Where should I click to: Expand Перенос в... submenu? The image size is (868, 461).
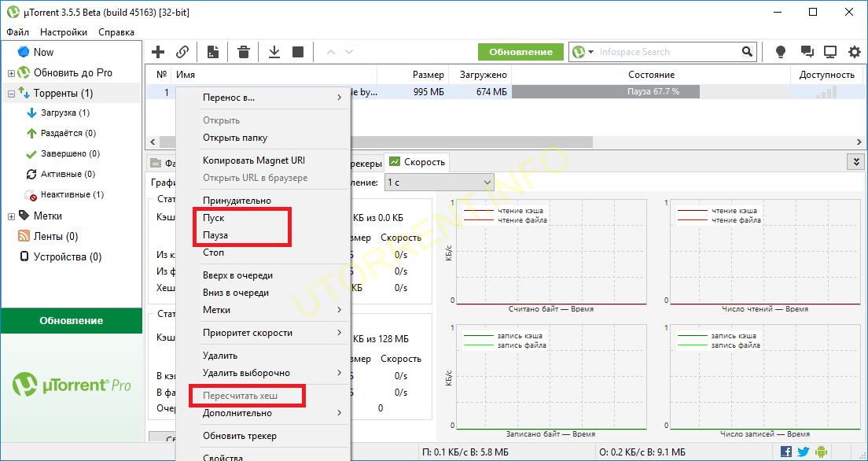pyautogui.click(x=263, y=98)
